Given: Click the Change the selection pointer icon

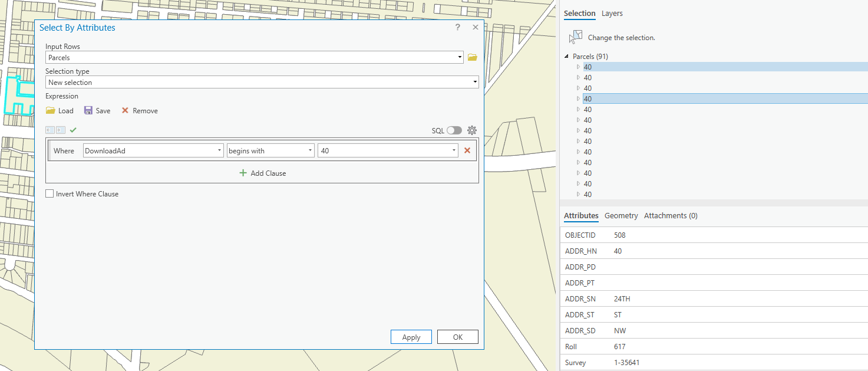Looking at the screenshot, I should tap(575, 36).
